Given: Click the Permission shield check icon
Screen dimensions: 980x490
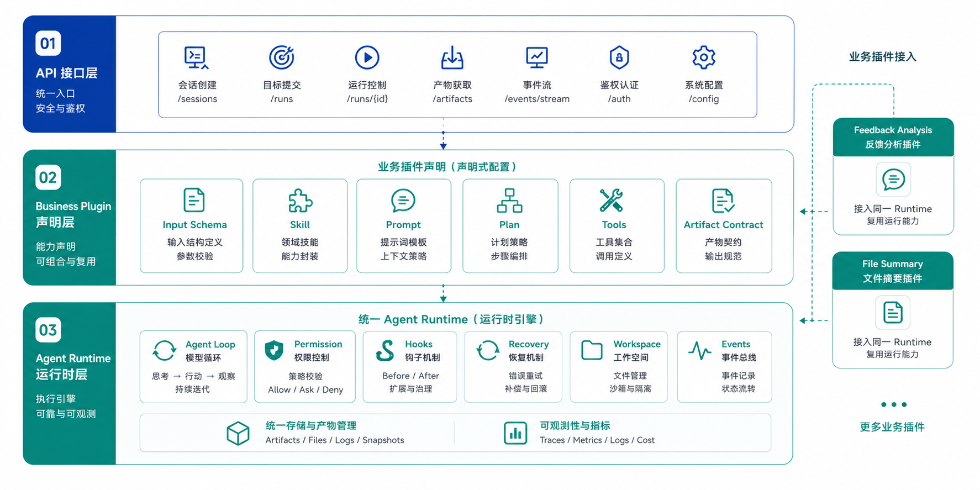Looking at the screenshot, I should click(274, 351).
